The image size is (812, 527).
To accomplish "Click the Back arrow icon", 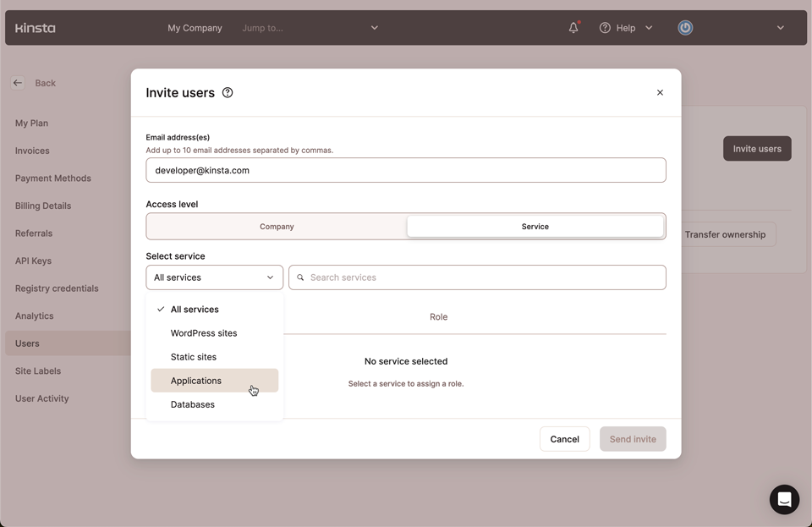I will (x=17, y=82).
